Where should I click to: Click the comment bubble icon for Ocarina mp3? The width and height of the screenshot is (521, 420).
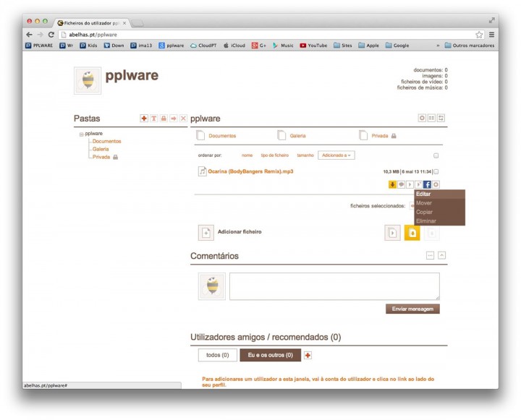coord(402,184)
